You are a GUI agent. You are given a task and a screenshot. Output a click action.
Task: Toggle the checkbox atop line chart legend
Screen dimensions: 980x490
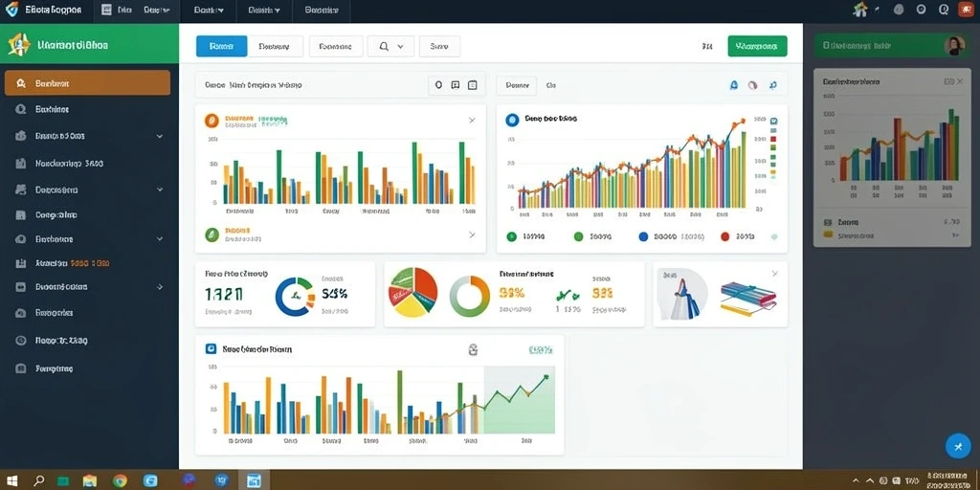[773, 122]
